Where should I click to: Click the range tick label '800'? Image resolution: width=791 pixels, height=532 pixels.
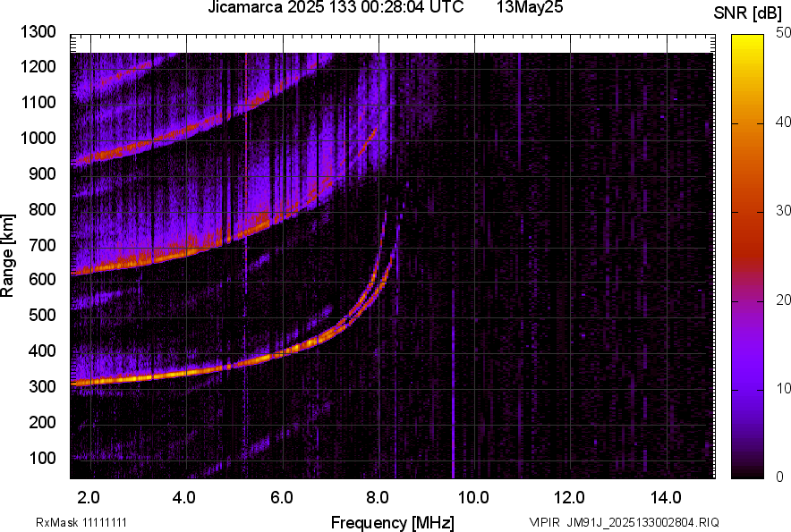click(x=42, y=209)
